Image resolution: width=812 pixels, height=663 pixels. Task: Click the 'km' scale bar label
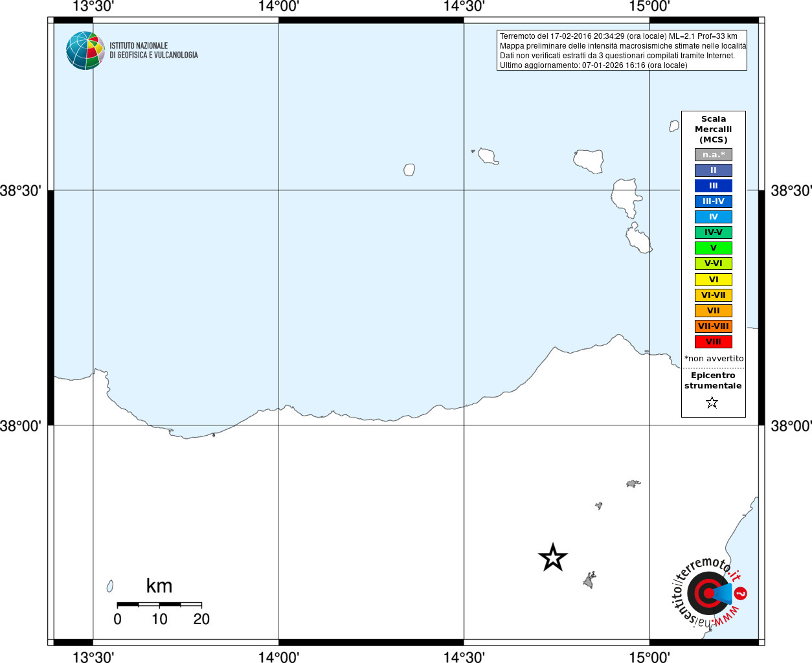pyautogui.click(x=159, y=586)
